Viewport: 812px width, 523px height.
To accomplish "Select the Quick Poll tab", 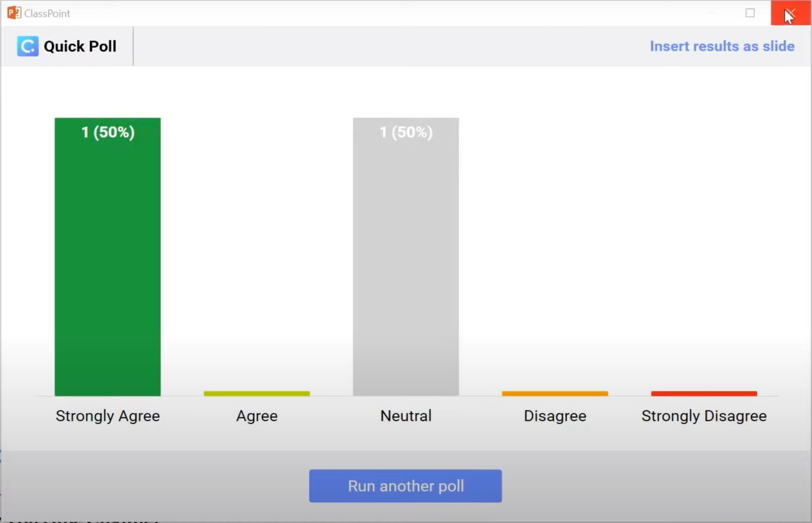I will [x=67, y=46].
